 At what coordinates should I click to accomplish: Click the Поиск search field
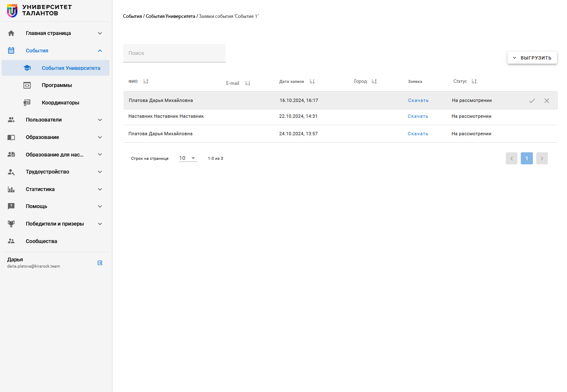coord(174,53)
